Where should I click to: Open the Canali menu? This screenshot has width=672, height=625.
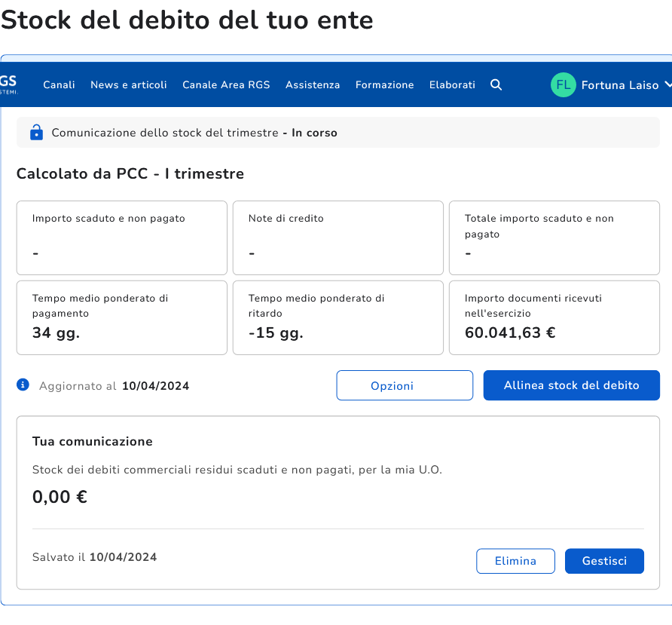tap(59, 85)
